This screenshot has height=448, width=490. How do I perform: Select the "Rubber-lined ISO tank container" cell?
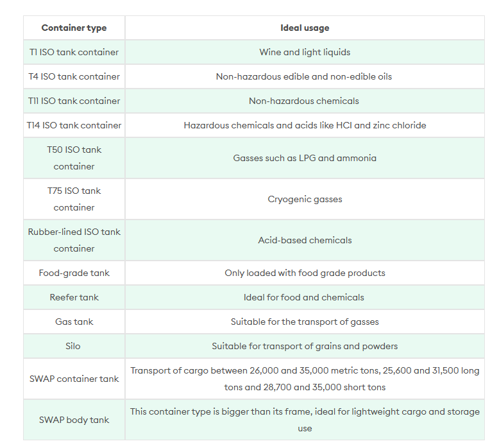coord(74,240)
